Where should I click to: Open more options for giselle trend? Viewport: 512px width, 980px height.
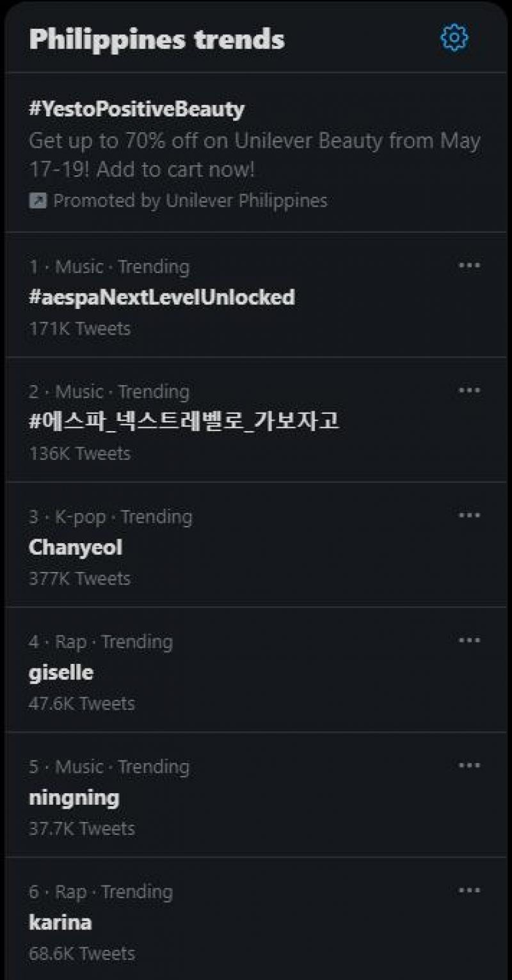tap(469, 640)
